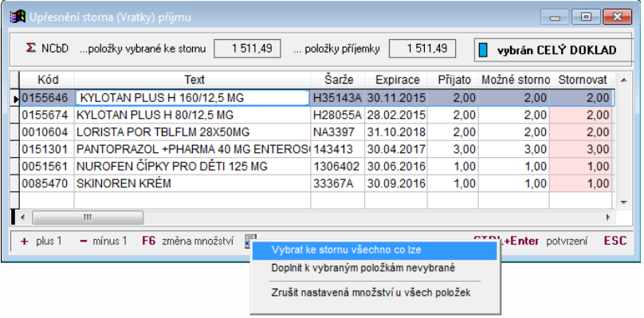
Task: Click the Text column header
Action: pos(193,80)
